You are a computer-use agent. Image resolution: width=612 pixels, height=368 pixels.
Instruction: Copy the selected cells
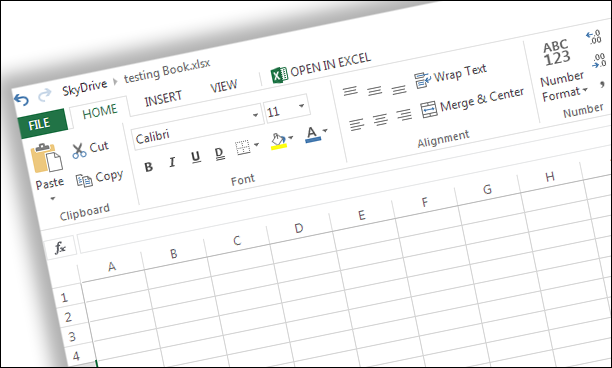100,178
